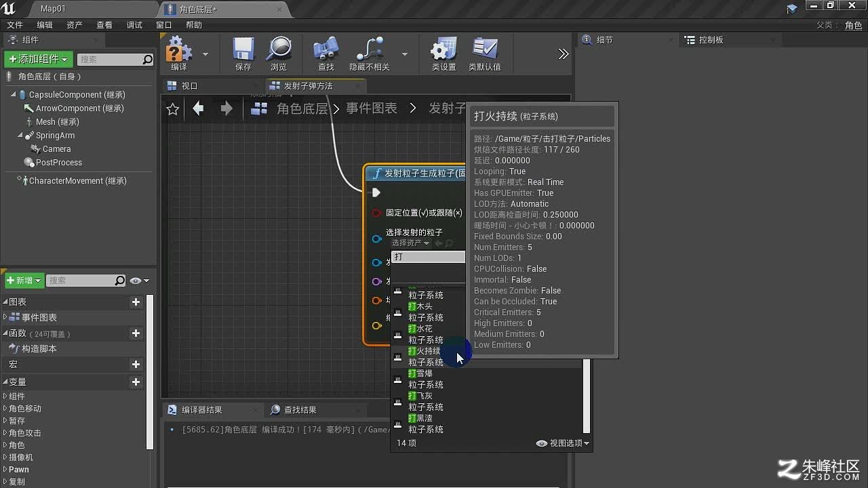868x488 pixels.
Task: Click the parent class 角色 link
Action: coord(853,26)
